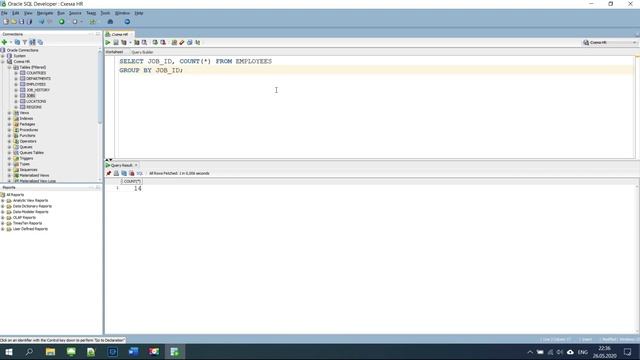Select the JOB_HISTORY table
The height and width of the screenshot is (360, 640).
pyautogui.click(x=38, y=90)
